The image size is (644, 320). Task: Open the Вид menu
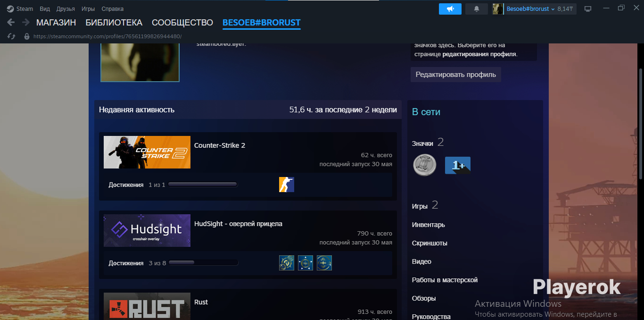(45, 9)
